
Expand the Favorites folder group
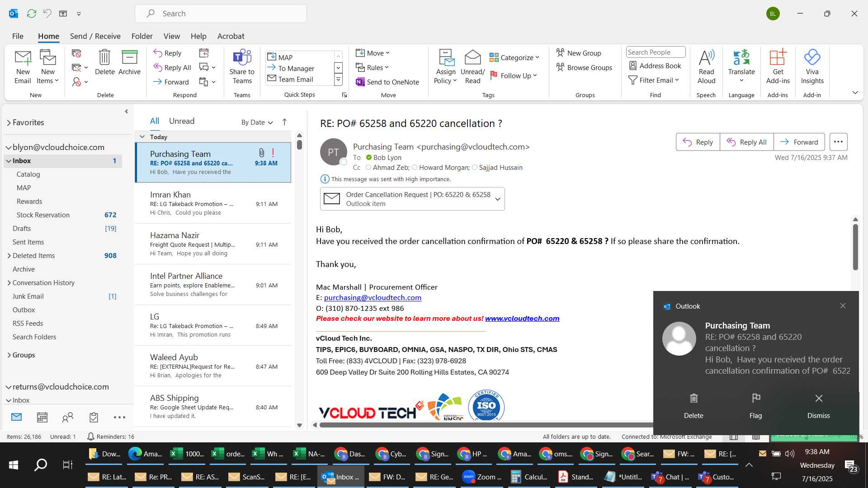9,122
